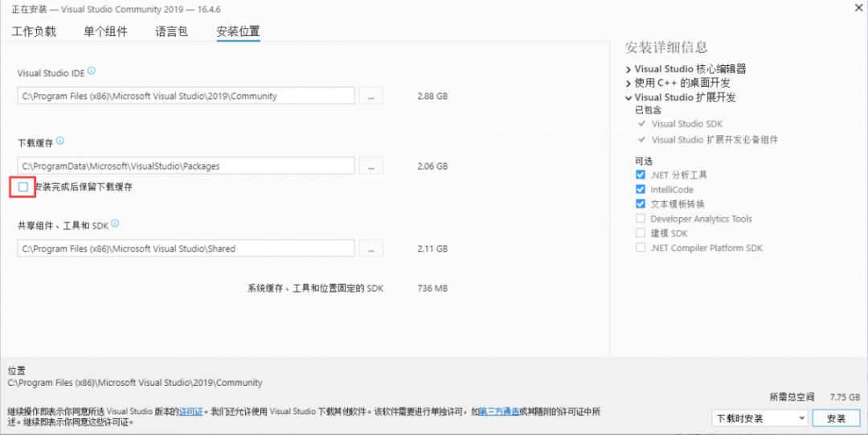Viewport: 868px width, 435px height.
Task: Browse for Visual Studio IDE install path
Action: click(371, 96)
